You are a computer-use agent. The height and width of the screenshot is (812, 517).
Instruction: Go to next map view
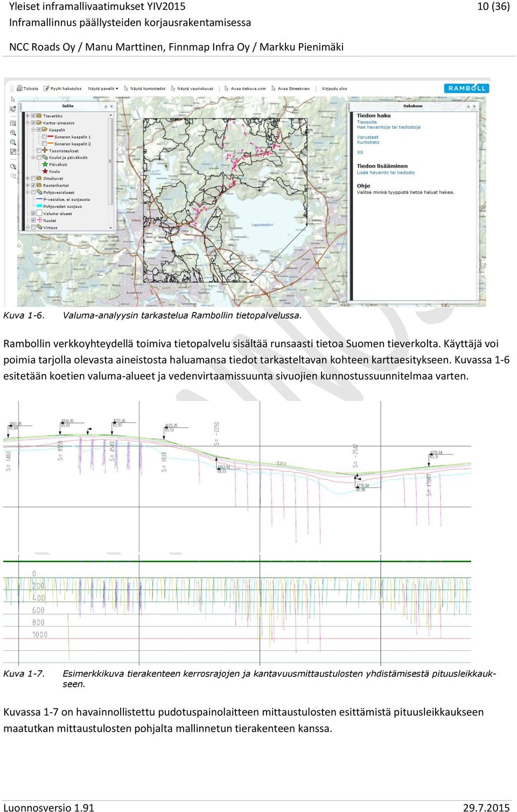click(x=13, y=176)
